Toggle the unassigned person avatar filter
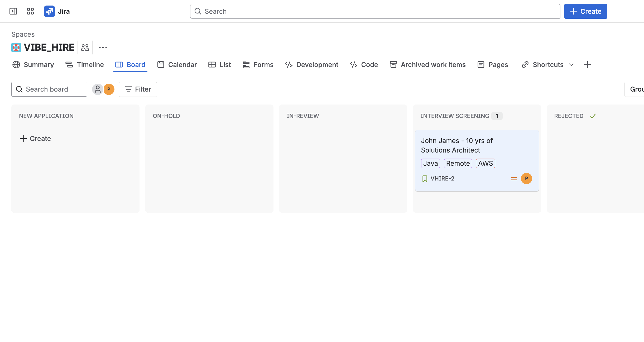Image resolution: width=644 pixels, height=342 pixels. tap(98, 89)
